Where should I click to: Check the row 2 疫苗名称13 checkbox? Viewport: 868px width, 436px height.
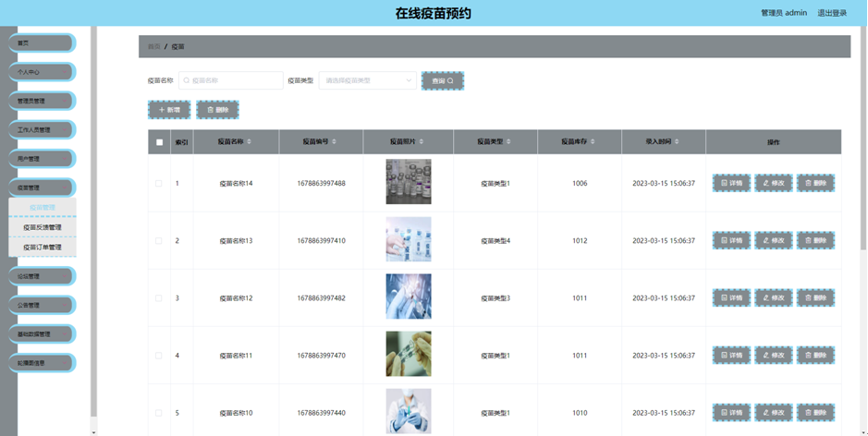pos(159,241)
